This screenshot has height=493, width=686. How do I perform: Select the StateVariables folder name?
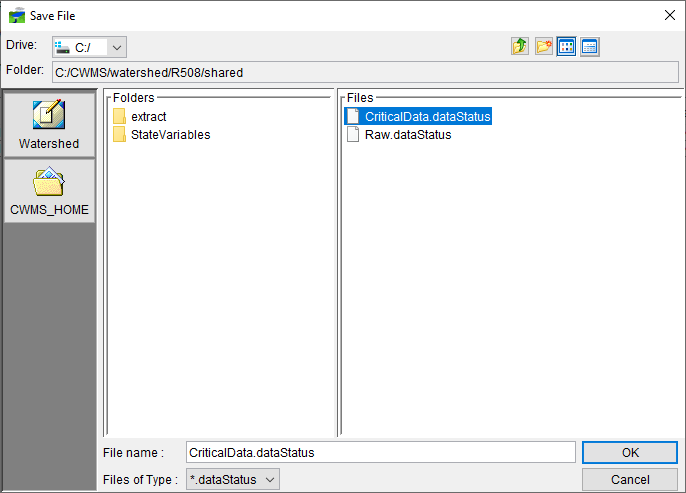(171, 135)
